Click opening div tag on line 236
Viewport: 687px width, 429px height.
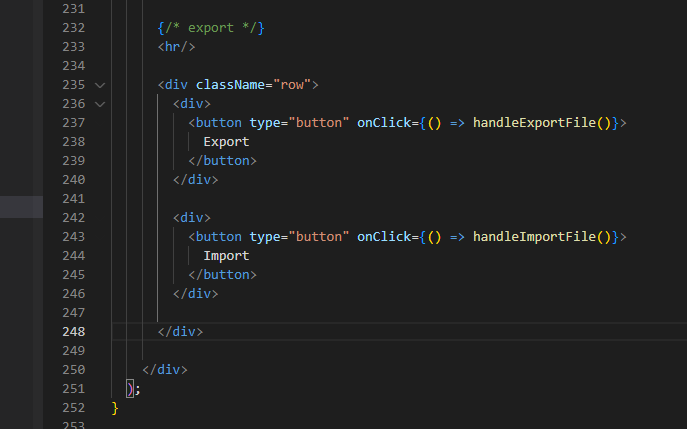(192, 104)
